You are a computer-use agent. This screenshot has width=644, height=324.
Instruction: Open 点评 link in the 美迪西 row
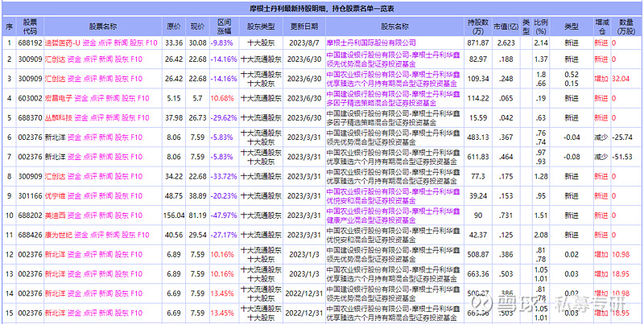(x=89, y=215)
